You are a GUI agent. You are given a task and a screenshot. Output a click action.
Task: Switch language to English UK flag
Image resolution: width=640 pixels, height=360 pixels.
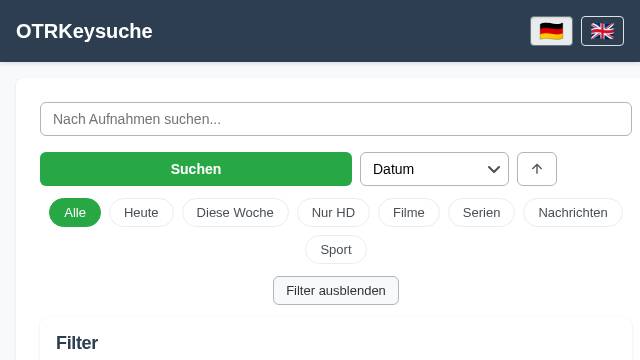pyautogui.click(x=602, y=31)
